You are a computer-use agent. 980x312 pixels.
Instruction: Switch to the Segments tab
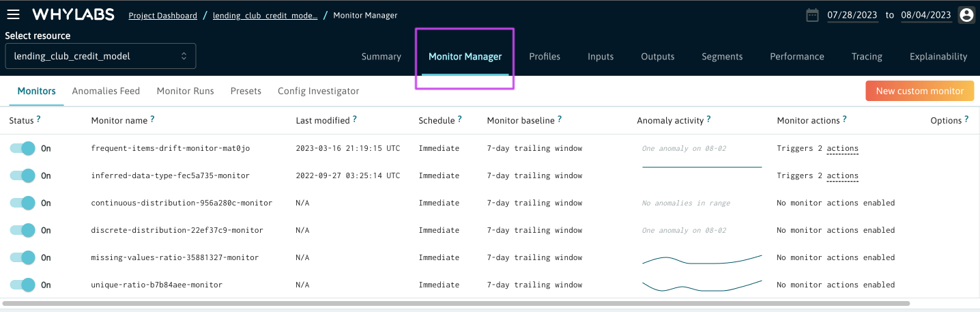click(722, 57)
